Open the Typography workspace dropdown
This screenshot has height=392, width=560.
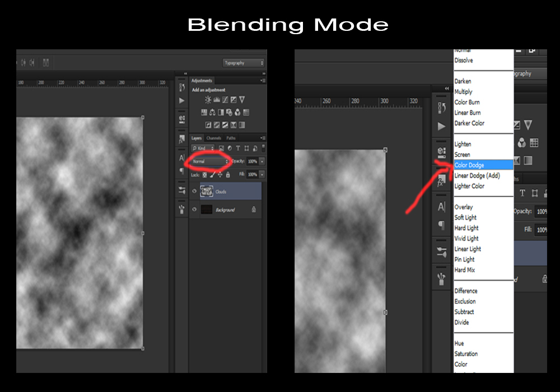pyautogui.click(x=244, y=63)
